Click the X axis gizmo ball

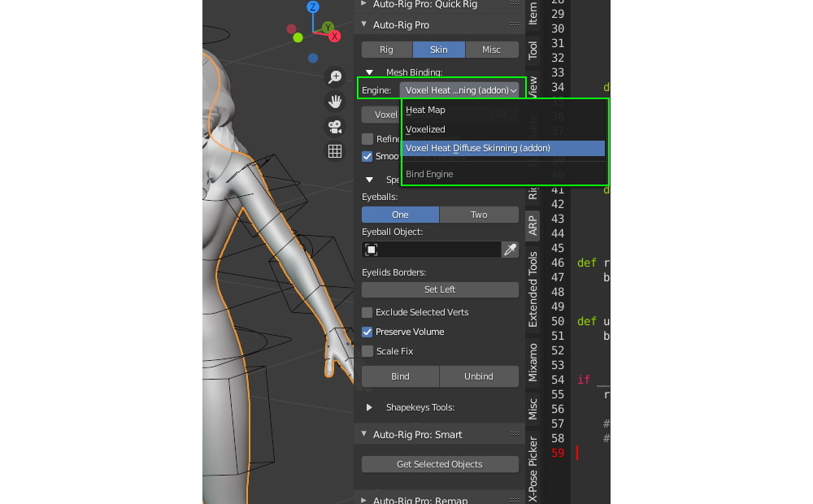[x=334, y=37]
